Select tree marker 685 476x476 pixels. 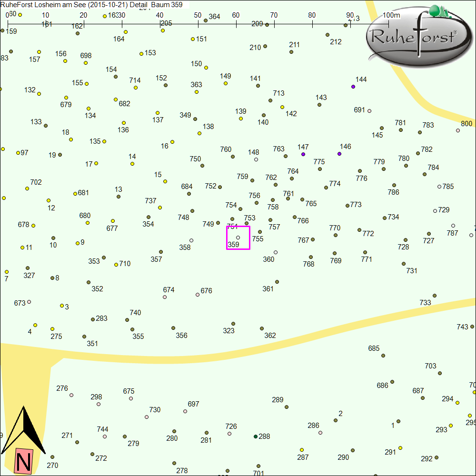(x=383, y=356)
